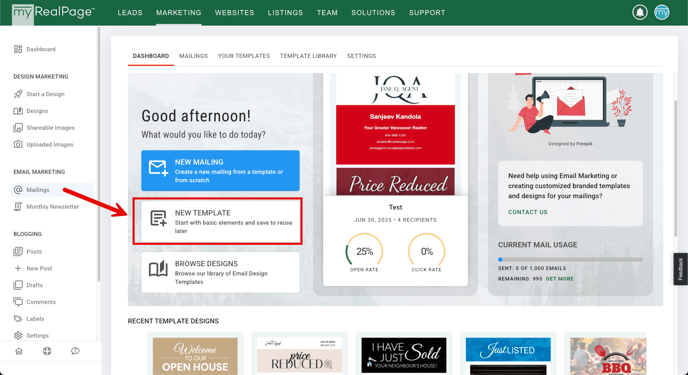Click the blogging Settings gear icon
Viewport: 688px width, 375px height.
click(18, 336)
